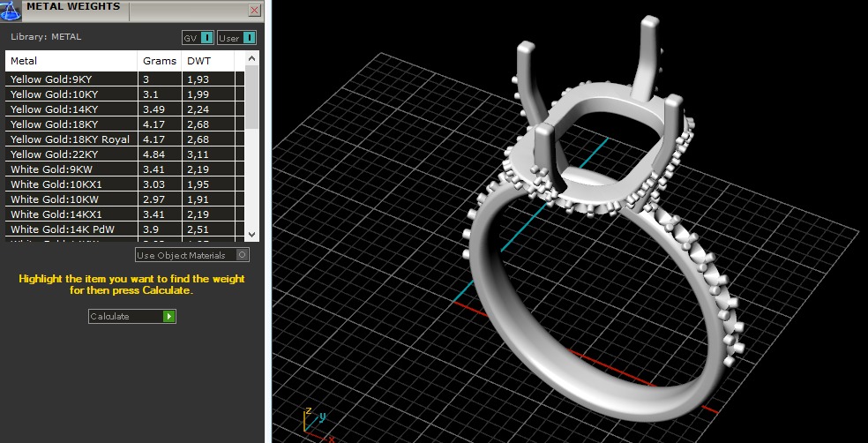Enable Use Object Materials option
The width and height of the screenshot is (868, 443).
point(192,255)
